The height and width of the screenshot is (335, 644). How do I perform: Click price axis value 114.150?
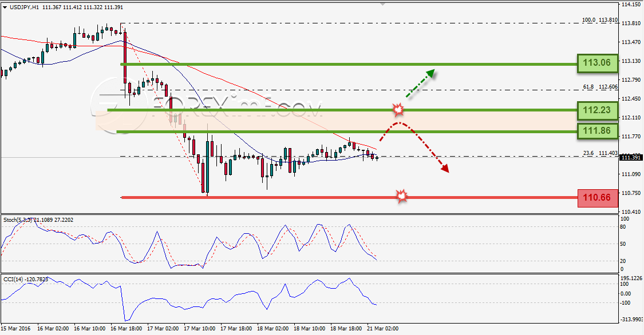[631, 5]
